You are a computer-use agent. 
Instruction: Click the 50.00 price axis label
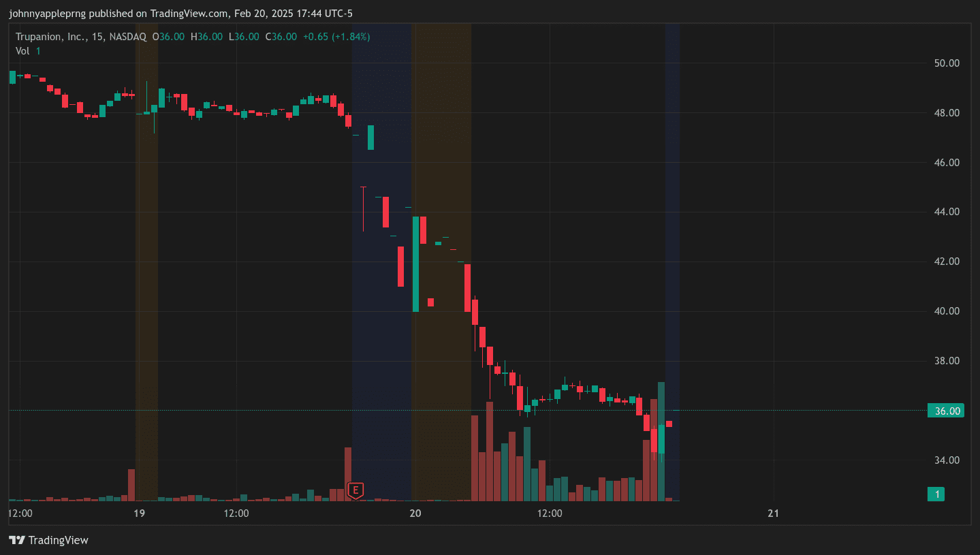(x=947, y=63)
